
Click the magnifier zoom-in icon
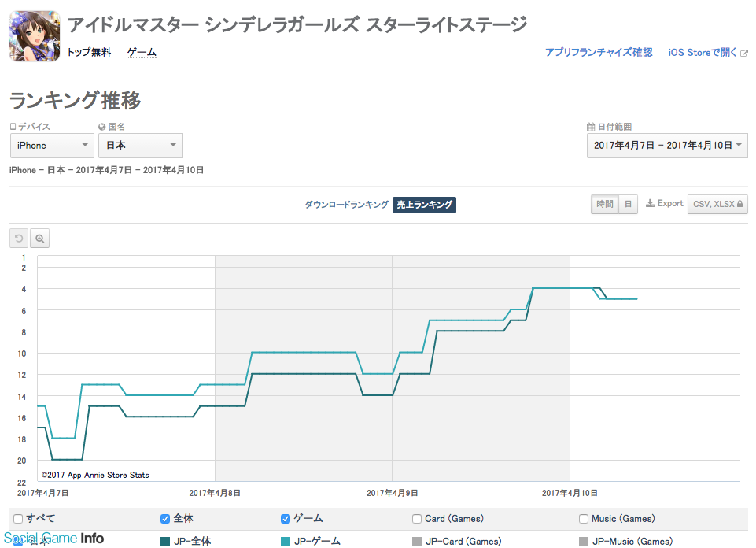coord(40,239)
